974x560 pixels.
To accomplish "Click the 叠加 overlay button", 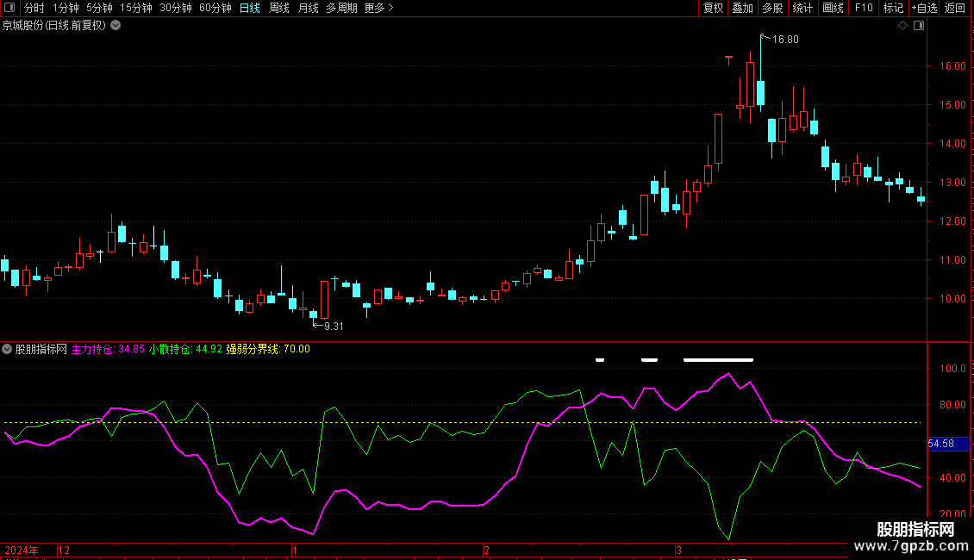I will coord(743,8).
